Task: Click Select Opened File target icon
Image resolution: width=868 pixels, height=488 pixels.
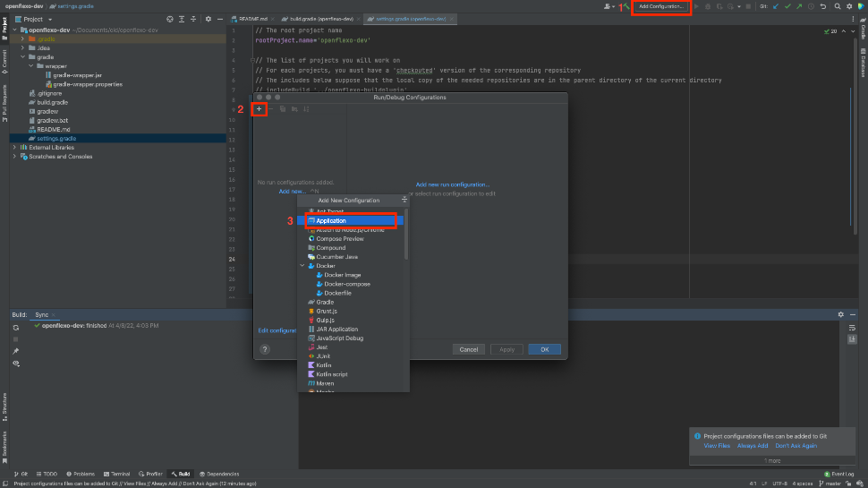Action: (x=170, y=20)
